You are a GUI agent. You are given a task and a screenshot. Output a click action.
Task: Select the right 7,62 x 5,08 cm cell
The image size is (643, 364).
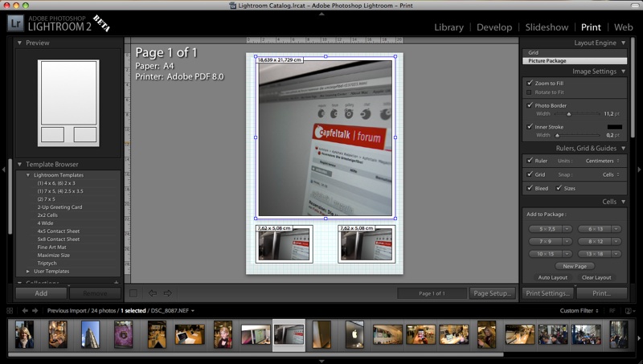click(367, 244)
